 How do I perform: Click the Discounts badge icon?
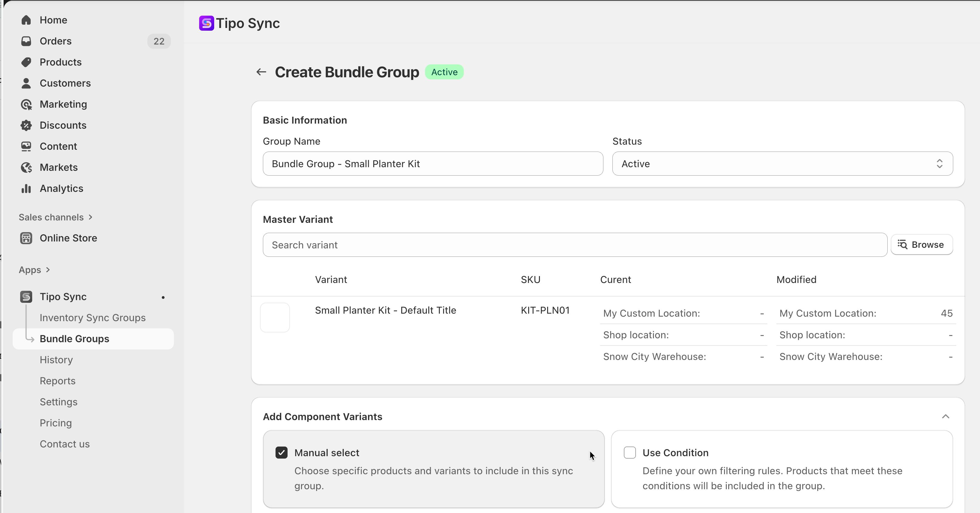point(26,125)
